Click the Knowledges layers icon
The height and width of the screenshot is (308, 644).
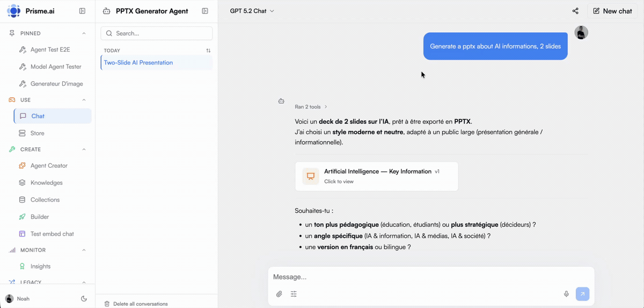(22, 183)
